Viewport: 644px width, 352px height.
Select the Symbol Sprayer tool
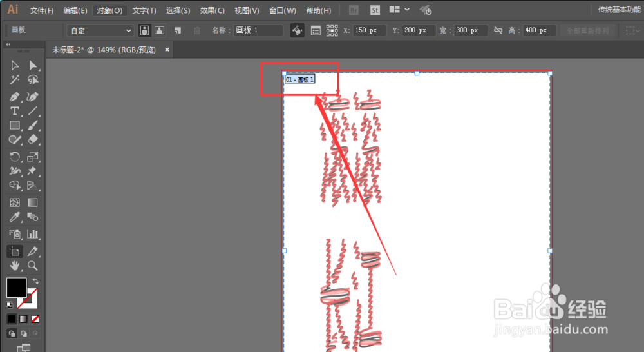point(15,234)
